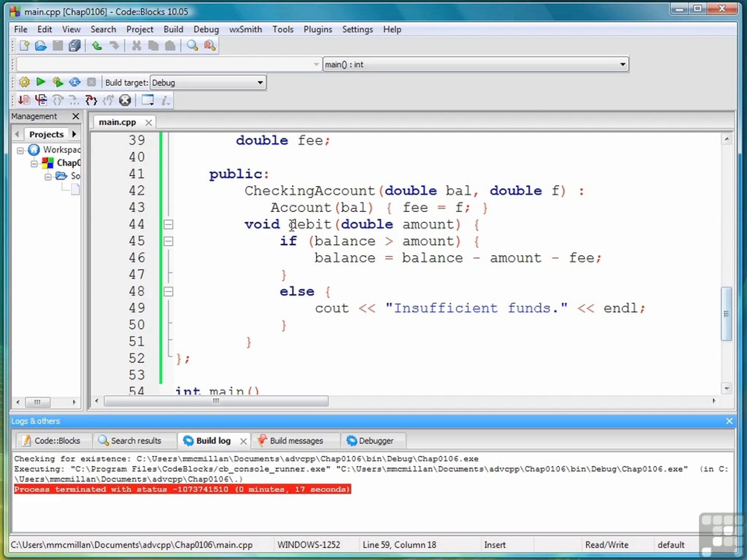The width and height of the screenshot is (747, 560).
Task: Click the Next instruction debug icon
Action: click(x=74, y=100)
